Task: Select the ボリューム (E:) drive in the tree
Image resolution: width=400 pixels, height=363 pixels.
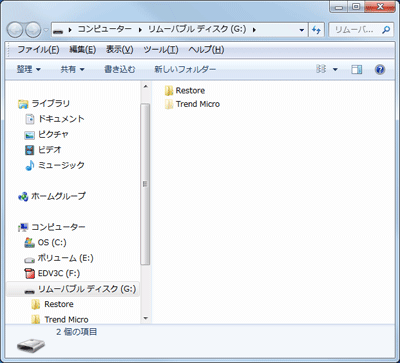Action: coord(59,258)
